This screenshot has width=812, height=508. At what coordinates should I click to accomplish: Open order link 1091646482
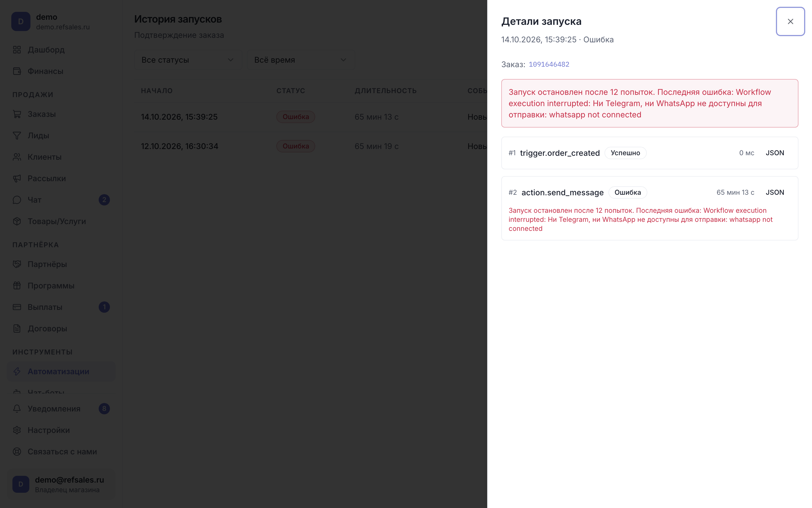[x=549, y=64]
